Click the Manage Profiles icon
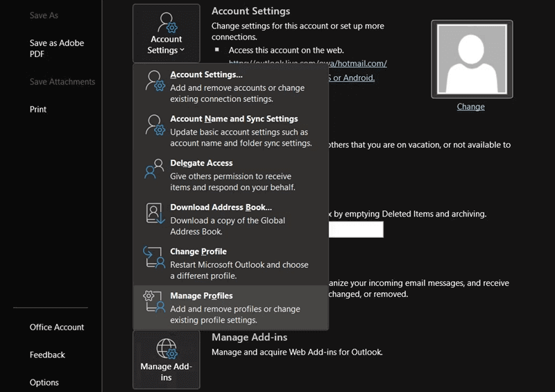The height and width of the screenshot is (392, 555). tap(155, 302)
